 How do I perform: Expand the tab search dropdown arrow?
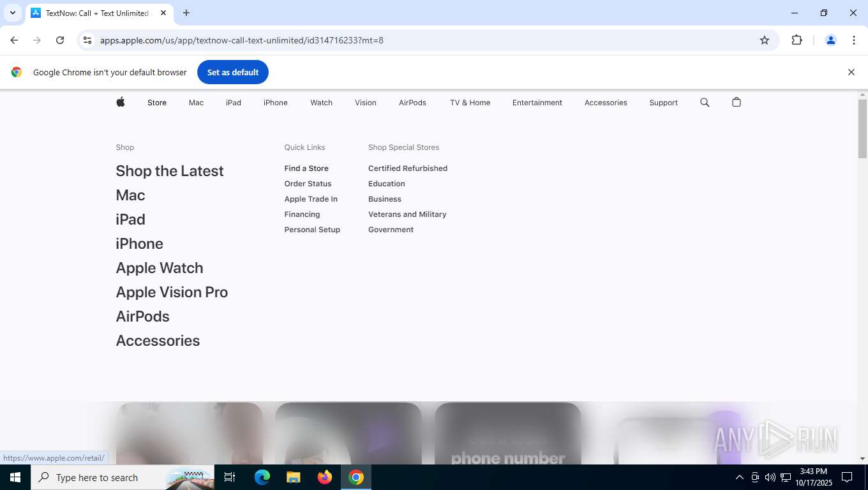coord(12,13)
